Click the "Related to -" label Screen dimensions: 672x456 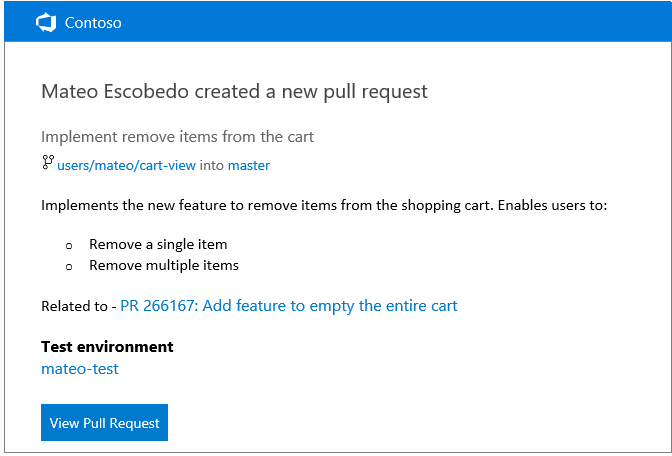(78, 305)
